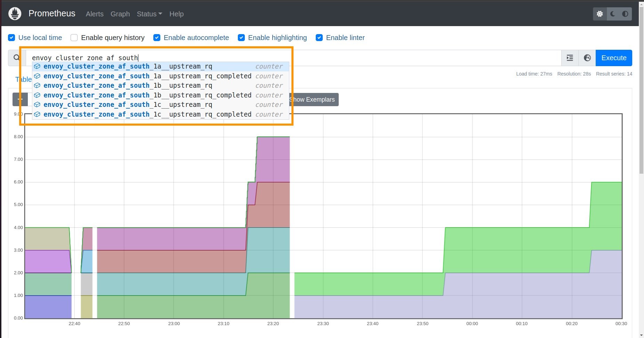
Task: Toggle Enable linter checkbox
Action: tap(319, 38)
